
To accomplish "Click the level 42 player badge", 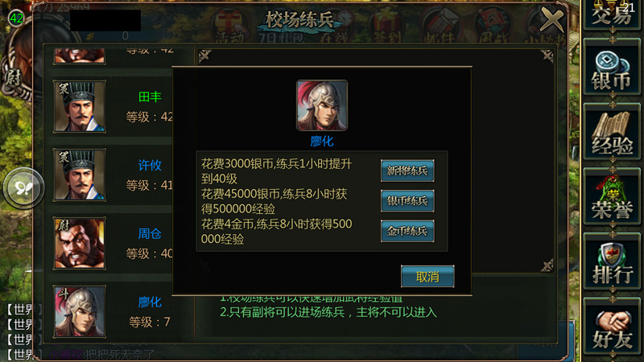I will click(16, 18).
